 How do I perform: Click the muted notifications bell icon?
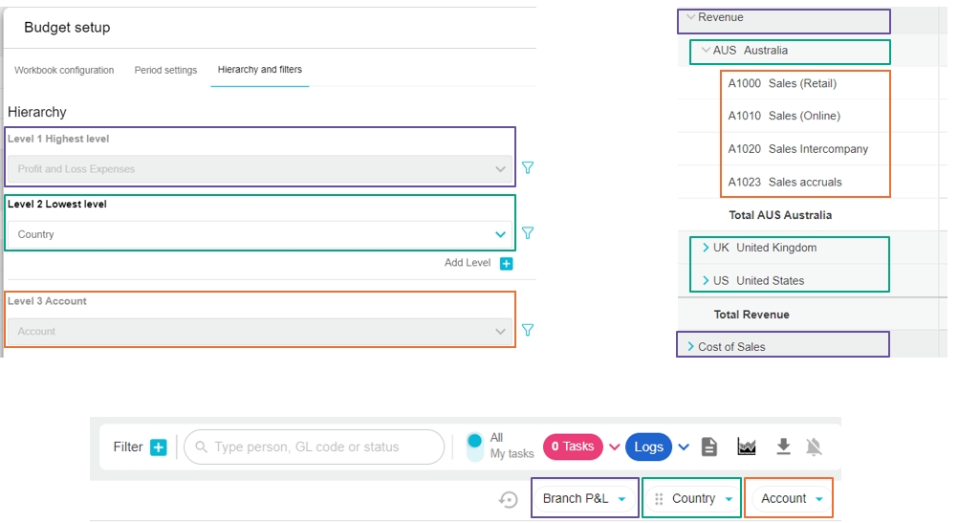[x=815, y=447]
